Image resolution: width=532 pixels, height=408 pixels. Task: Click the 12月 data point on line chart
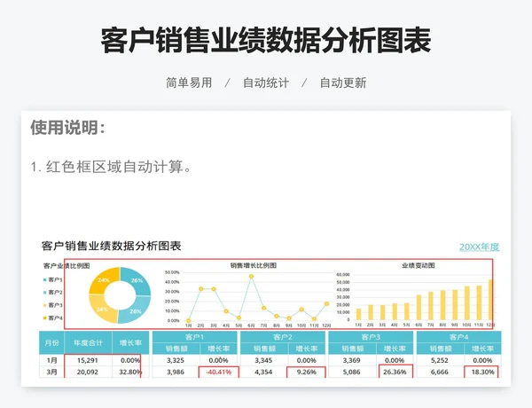[326, 304]
